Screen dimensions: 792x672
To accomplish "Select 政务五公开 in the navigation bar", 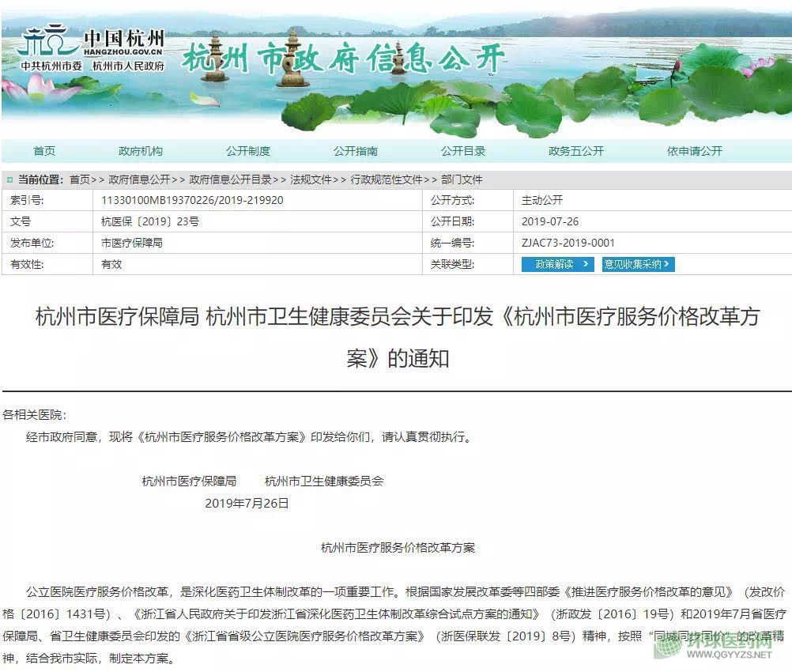I will point(575,151).
